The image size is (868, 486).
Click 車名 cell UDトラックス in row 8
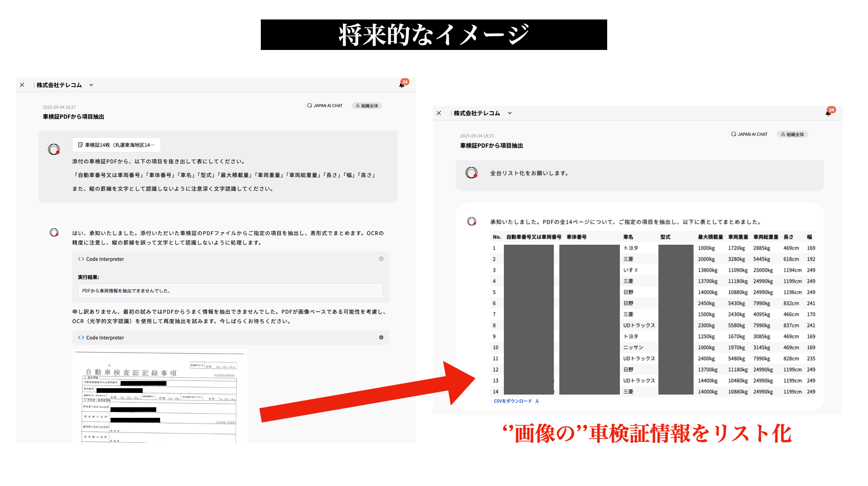(639, 326)
